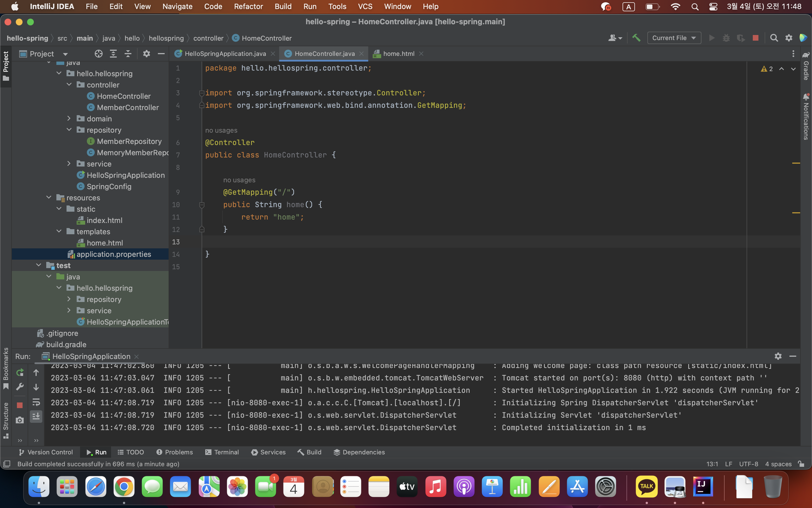Open Run panel settings gear
This screenshot has height=508, width=812.
tap(778, 356)
